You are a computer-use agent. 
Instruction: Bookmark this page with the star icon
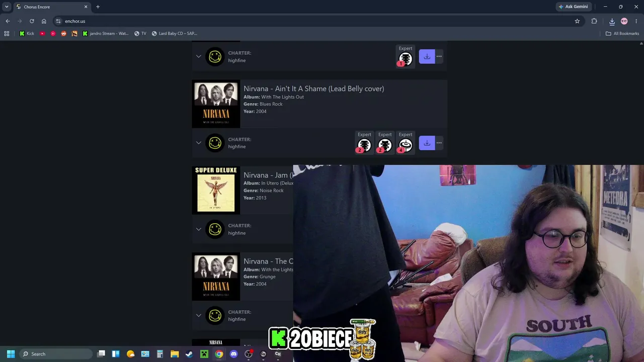[x=577, y=21]
